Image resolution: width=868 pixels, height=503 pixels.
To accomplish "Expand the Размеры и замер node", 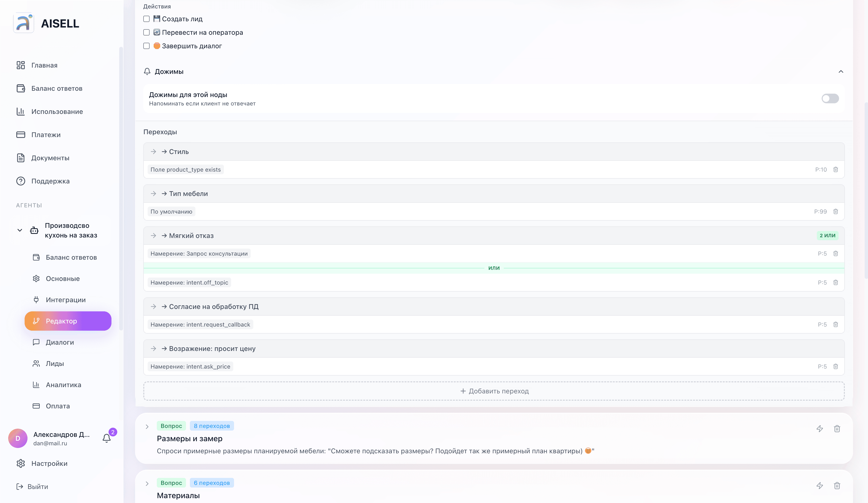I will point(147,426).
